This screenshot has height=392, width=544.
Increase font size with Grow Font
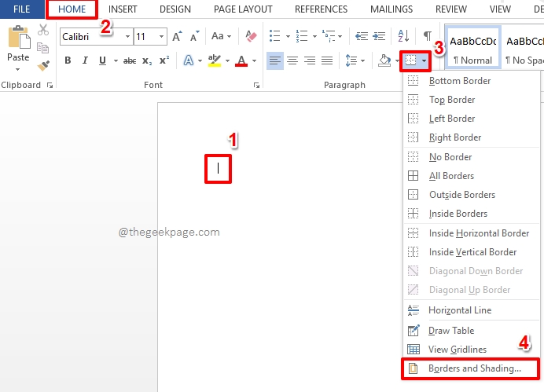click(177, 36)
